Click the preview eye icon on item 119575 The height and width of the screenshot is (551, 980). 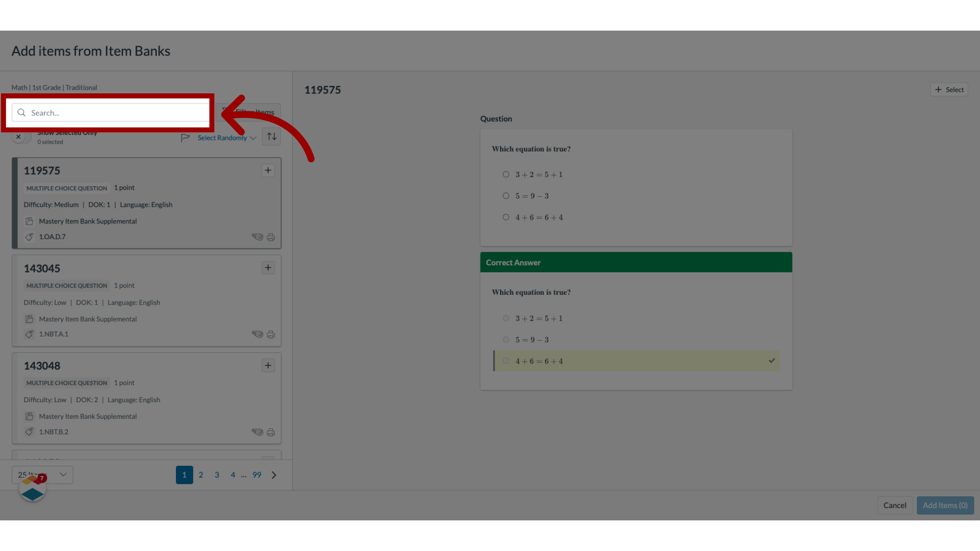point(257,237)
